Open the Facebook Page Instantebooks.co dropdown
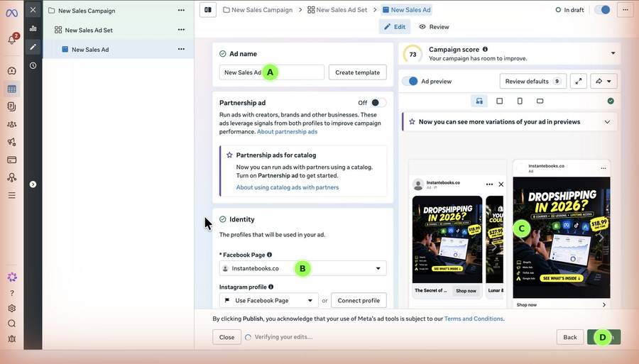This screenshot has width=639, height=364. tap(302, 268)
